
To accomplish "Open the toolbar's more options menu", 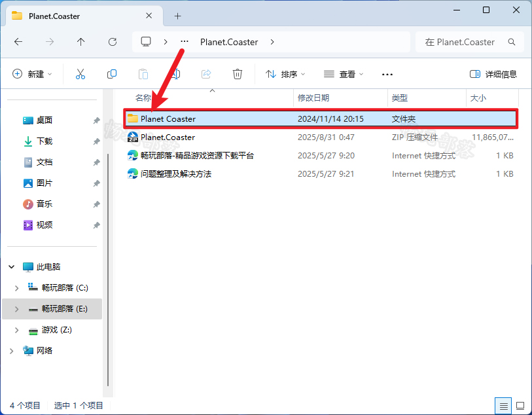I will coord(387,75).
